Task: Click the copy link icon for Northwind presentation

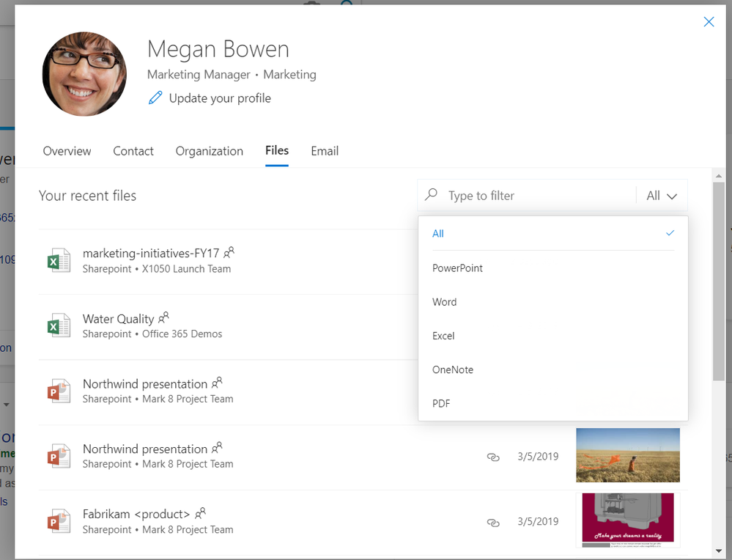Action: click(493, 457)
